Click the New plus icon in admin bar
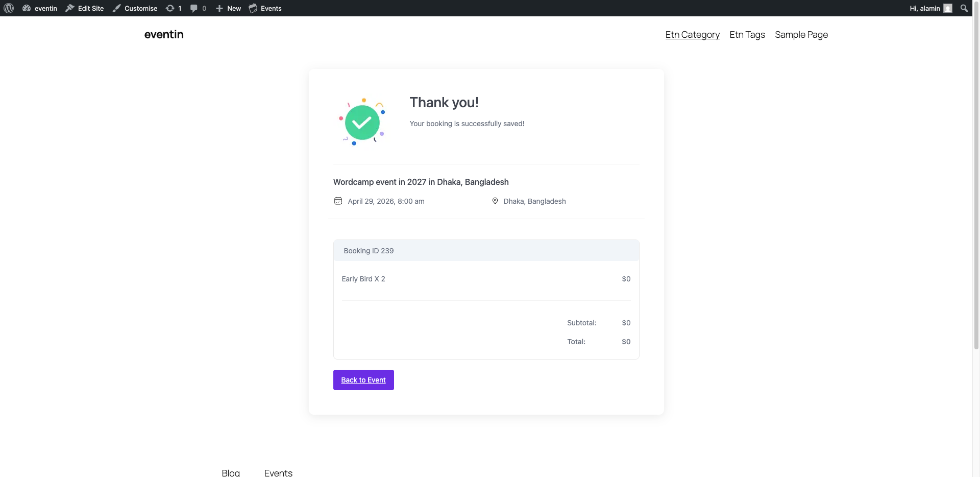 (x=218, y=8)
